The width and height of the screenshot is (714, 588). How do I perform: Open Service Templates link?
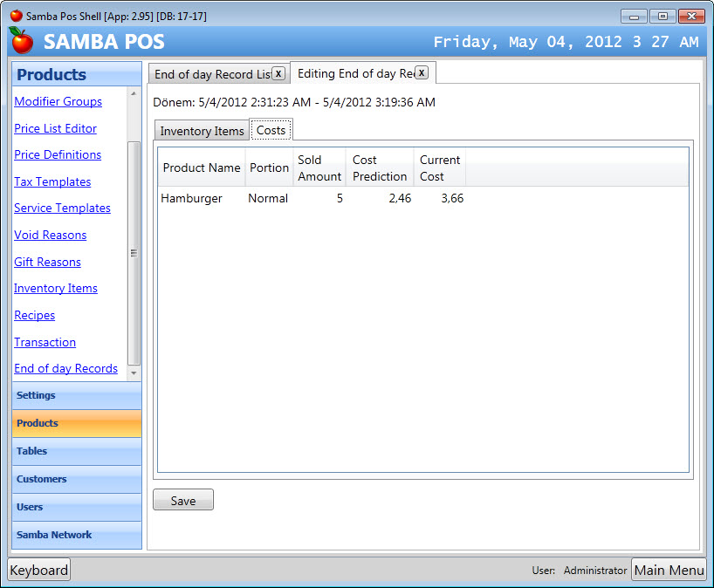(x=62, y=208)
